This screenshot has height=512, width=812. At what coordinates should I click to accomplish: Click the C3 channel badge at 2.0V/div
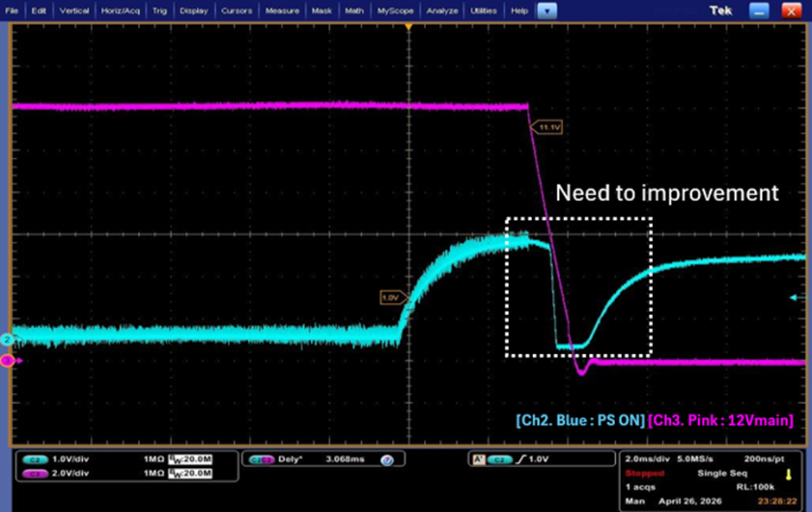[35, 474]
